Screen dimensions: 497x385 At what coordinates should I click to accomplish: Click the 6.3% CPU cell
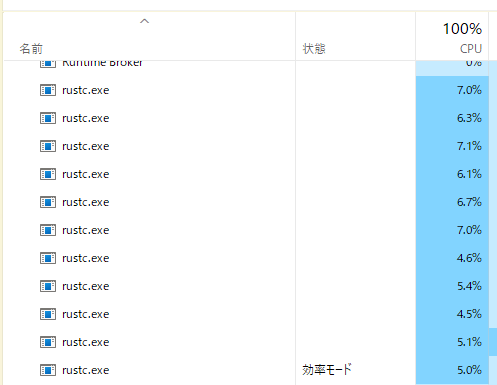click(x=452, y=118)
